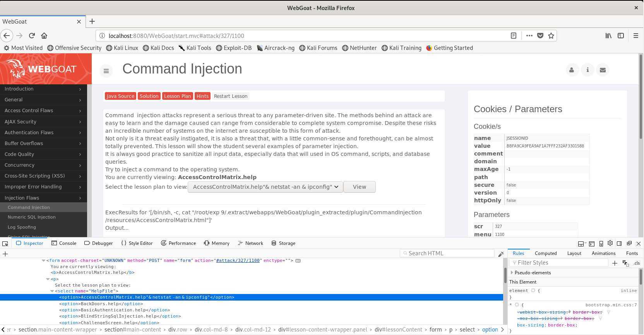The image size is (644, 335).
Task: Expand the Pseudo-elements section
Action: pyautogui.click(x=512, y=273)
